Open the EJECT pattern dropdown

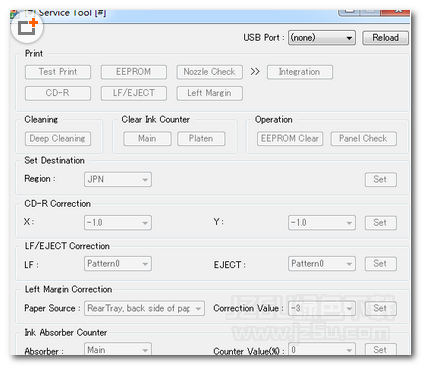tap(322, 264)
